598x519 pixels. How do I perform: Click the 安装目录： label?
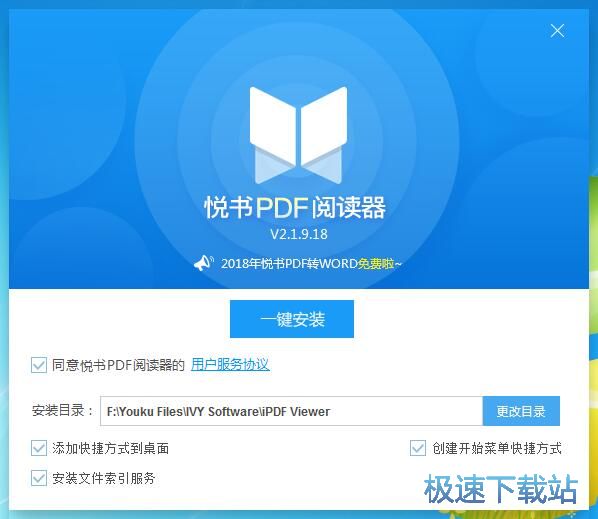(63, 411)
